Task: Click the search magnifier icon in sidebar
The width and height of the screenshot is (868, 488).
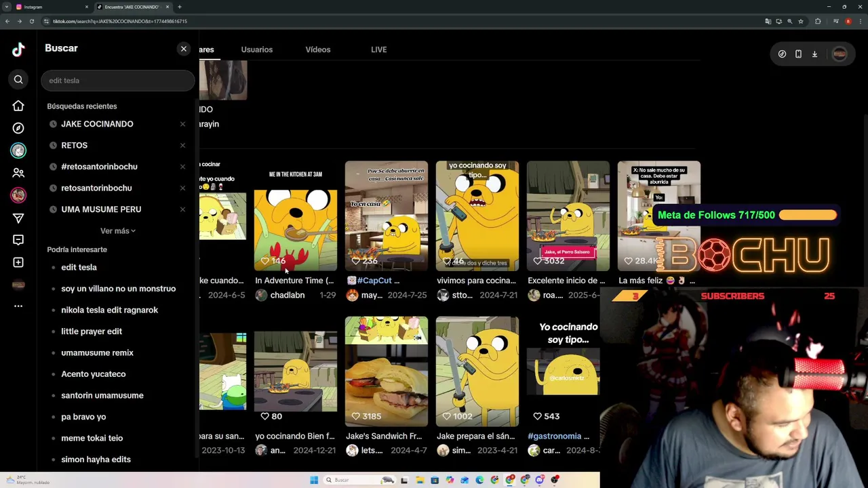Action: click(x=18, y=80)
